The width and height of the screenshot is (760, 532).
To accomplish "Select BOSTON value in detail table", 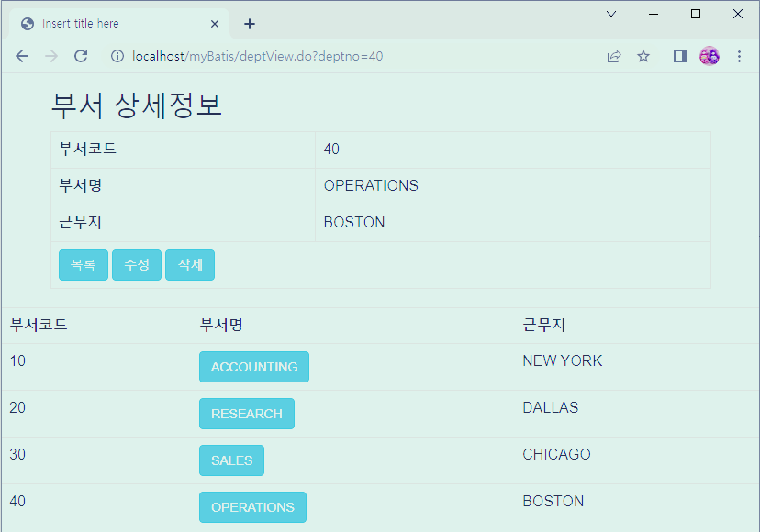I will click(x=354, y=222).
